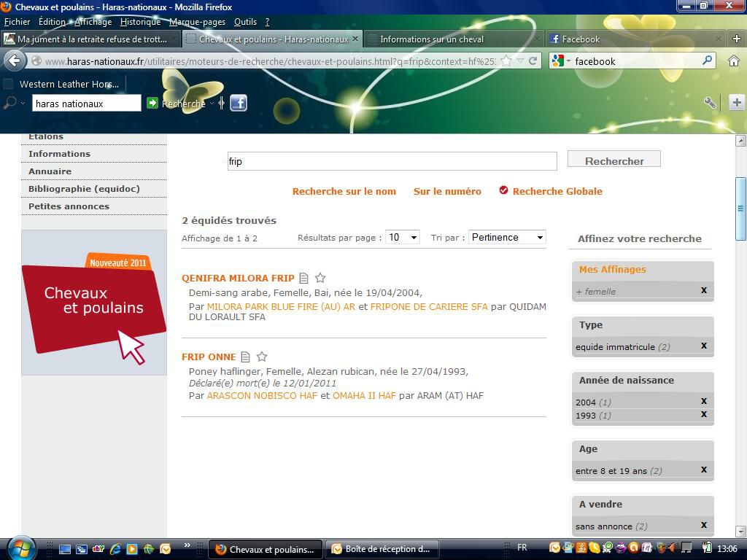The image size is (747, 560).
Task: Click the favorite star beside FRIP ONNE
Action: click(x=262, y=357)
